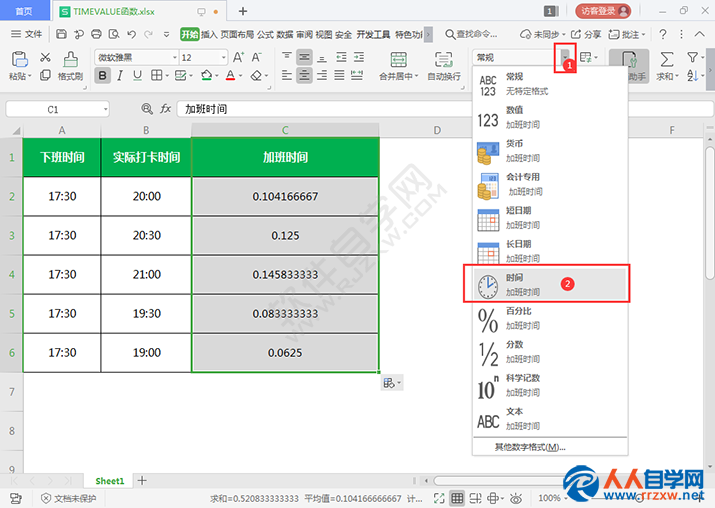The image size is (715, 508).
Task: Open the font color dropdown arrow
Action: (x=240, y=76)
